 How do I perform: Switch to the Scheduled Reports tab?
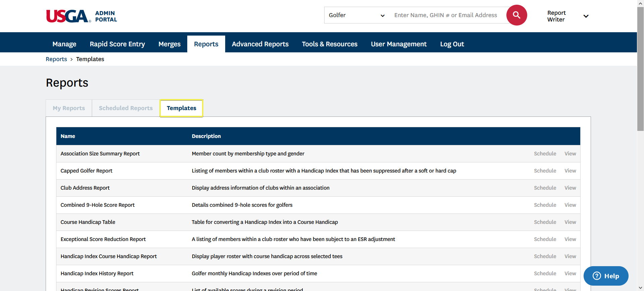[x=126, y=108]
